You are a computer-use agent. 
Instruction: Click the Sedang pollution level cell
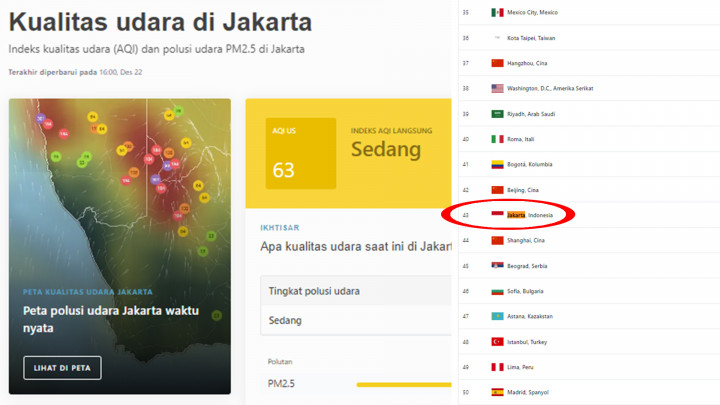(356, 320)
